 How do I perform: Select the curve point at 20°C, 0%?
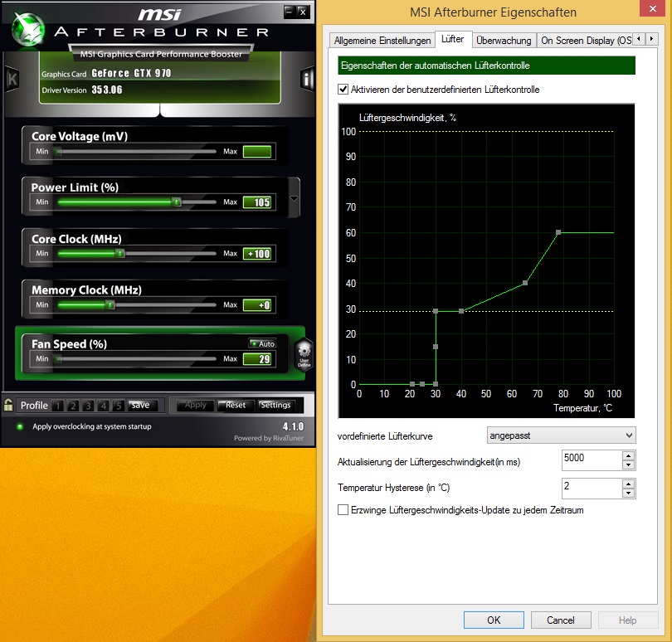[411, 383]
